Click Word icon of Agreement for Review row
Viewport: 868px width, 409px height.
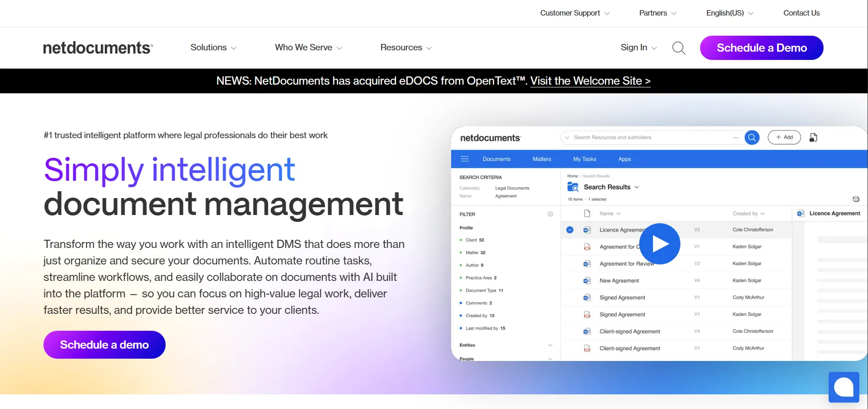pyautogui.click(x=587, y=264)
